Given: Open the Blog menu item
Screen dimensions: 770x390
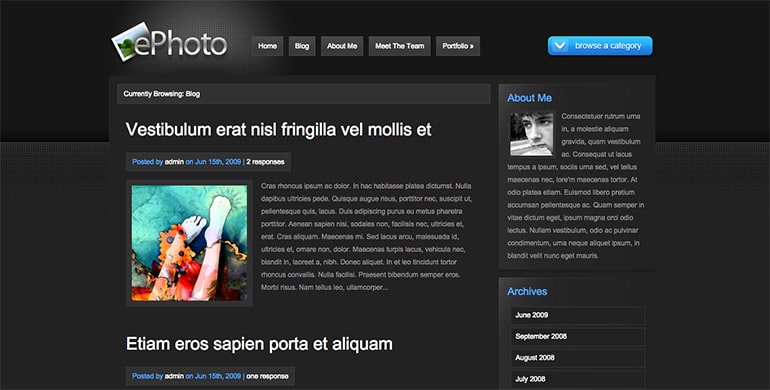Looking at the screenshot, I should tap(302, 46).
